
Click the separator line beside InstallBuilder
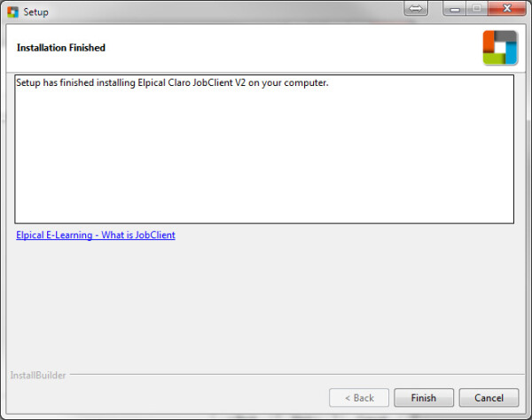pyautogui.click(x=297, y=375)
